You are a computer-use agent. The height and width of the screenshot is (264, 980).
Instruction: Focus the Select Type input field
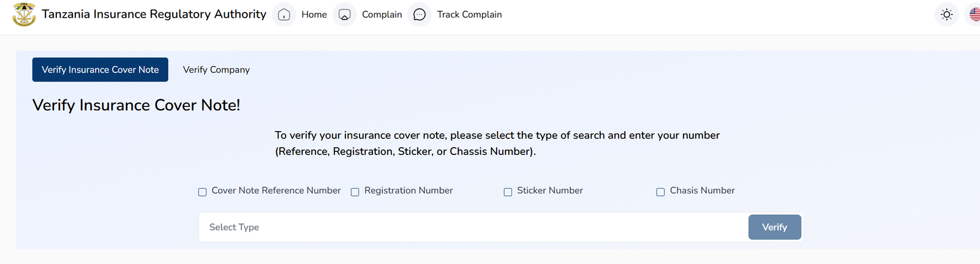pyautogui.click(x=472, y=227)
